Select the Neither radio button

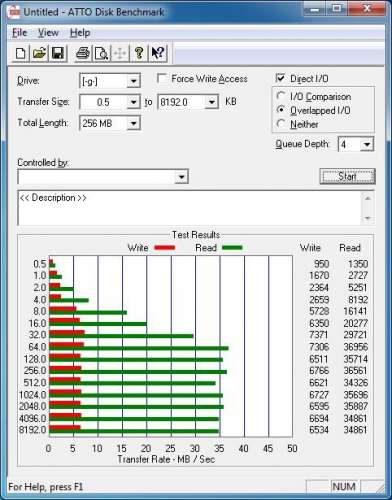click(x=281, y=124)
